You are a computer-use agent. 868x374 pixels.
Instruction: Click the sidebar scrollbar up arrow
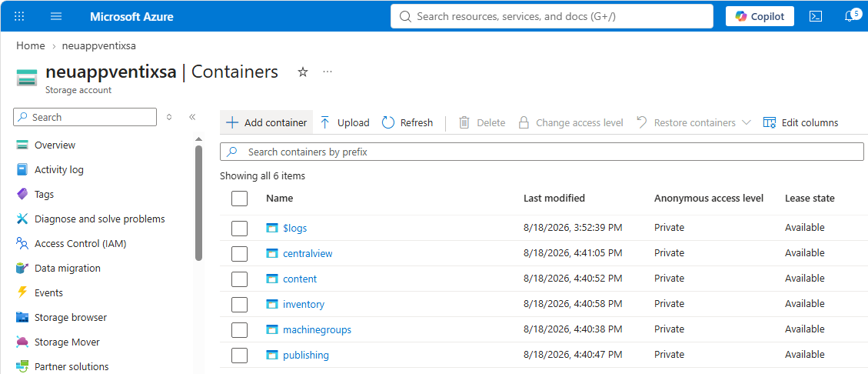[x=198, y=139]
